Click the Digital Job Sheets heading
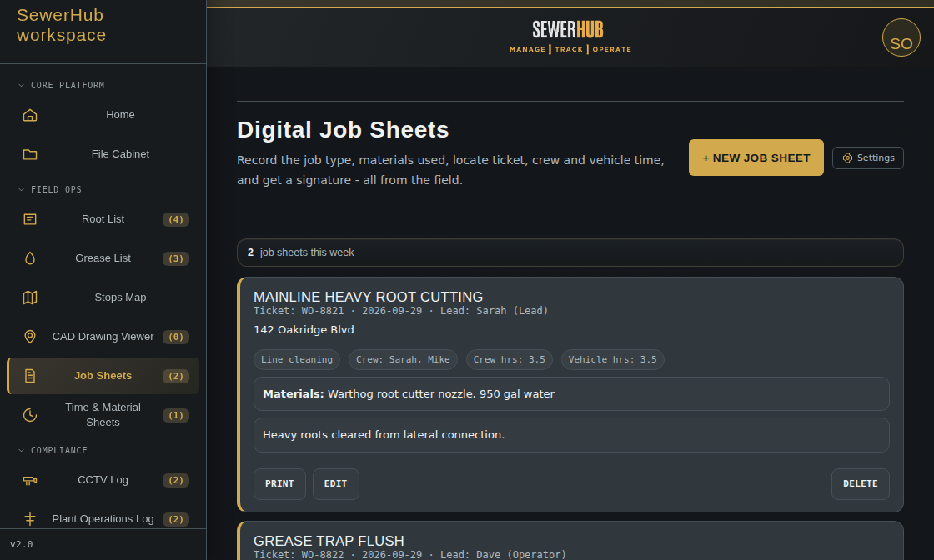 [x=343, y=130]
